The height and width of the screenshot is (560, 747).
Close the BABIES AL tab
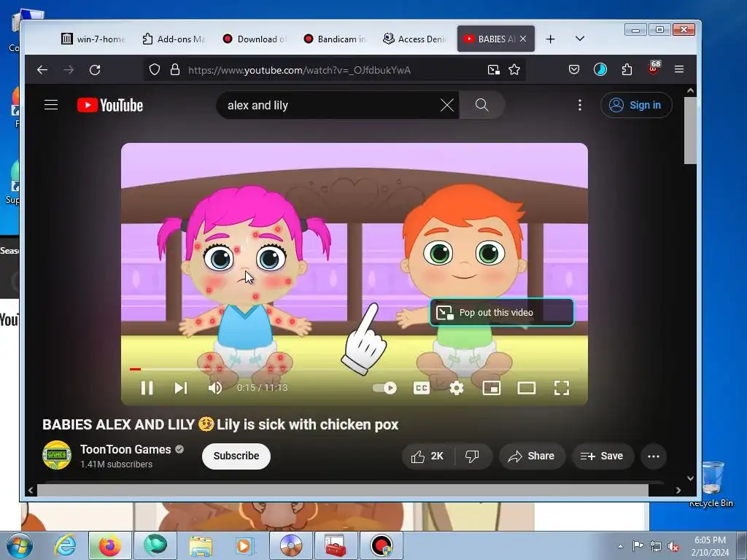(523, 39)
